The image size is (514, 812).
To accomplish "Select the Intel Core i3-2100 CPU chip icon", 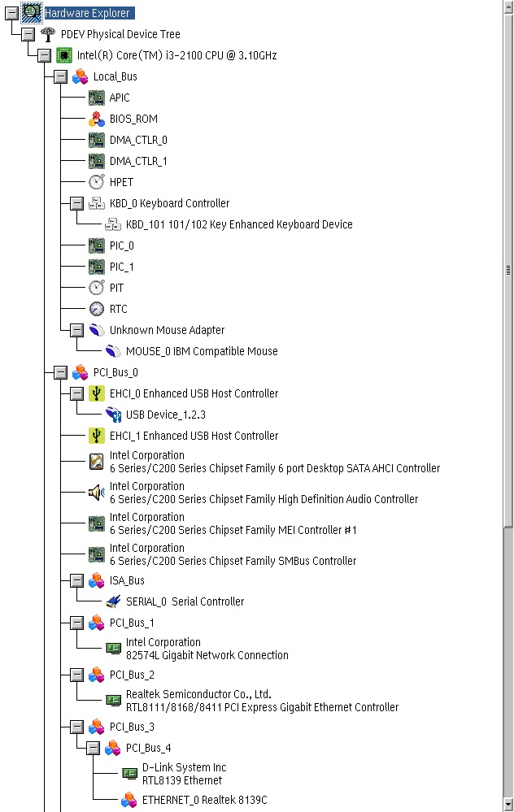I will [x=64, y=55].
